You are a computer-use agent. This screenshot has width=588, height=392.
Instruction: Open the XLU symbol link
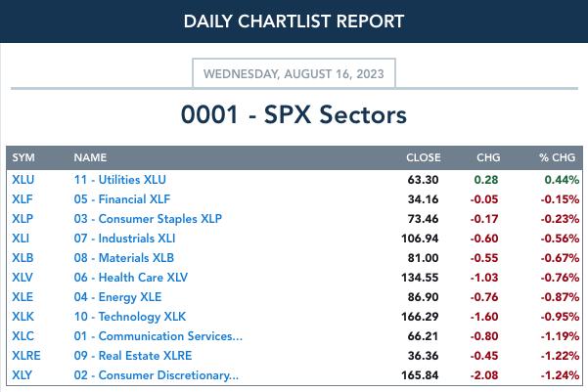[23, 180]
